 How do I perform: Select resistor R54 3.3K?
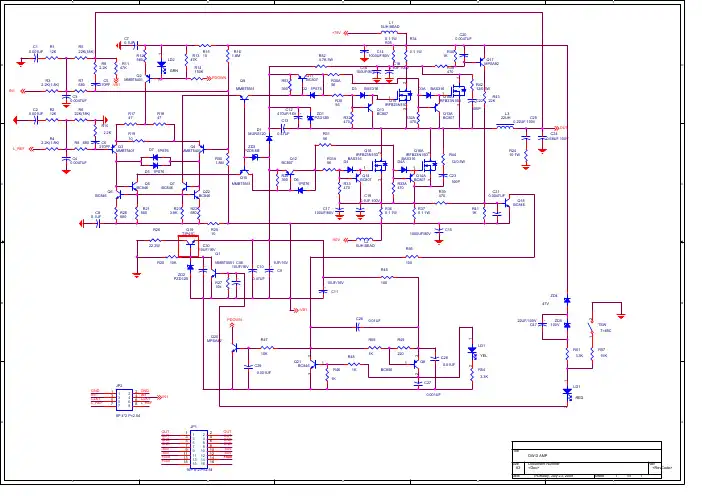(472, 373)
